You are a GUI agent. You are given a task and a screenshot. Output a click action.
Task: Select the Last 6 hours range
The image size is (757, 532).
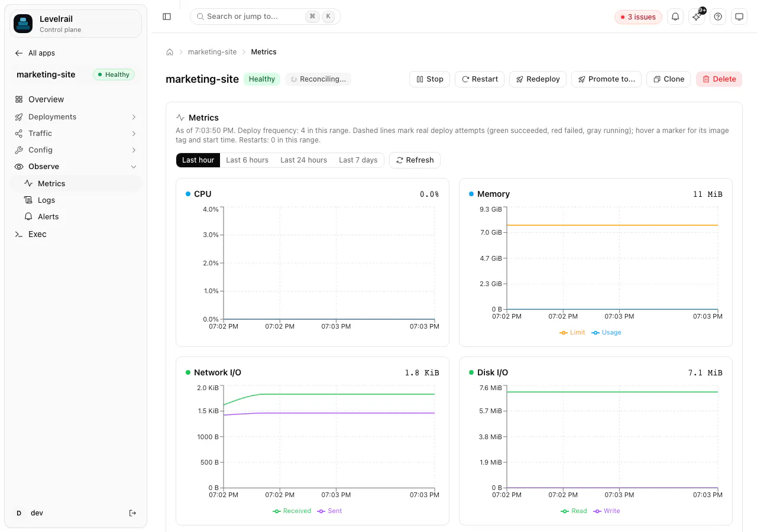coord(247,160)
